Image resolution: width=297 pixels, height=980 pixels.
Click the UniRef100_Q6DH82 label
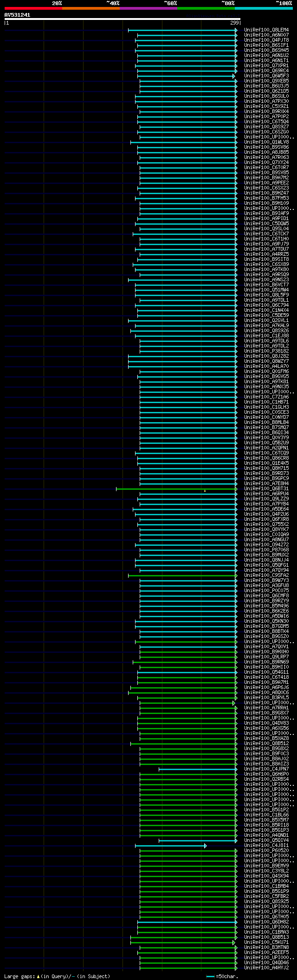coord(266,922)
